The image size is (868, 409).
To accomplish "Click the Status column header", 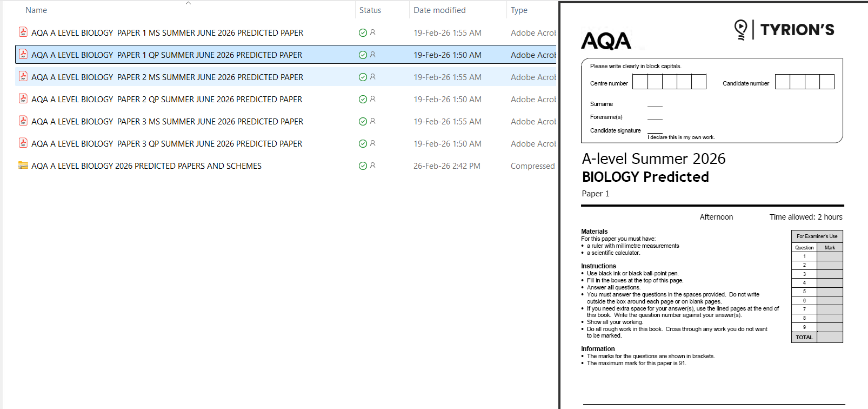I will (x=370, y=10).
